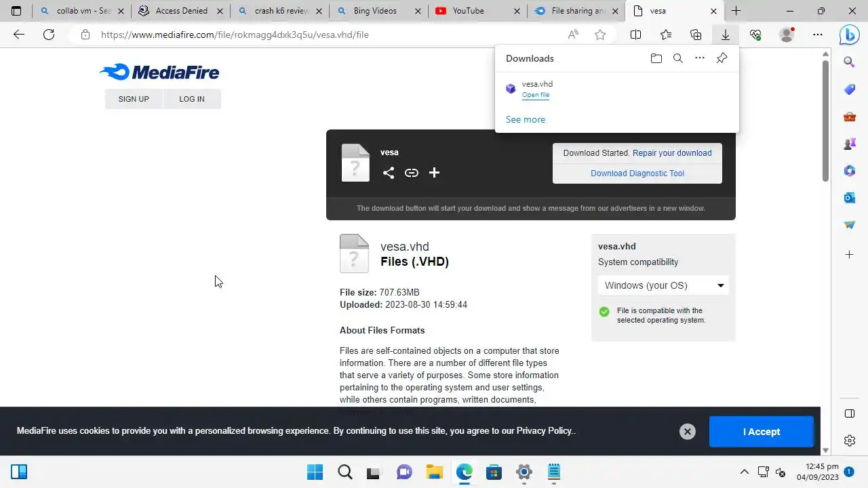Open the profile avatar icon

pyautogui.click(x=787, y=35)
